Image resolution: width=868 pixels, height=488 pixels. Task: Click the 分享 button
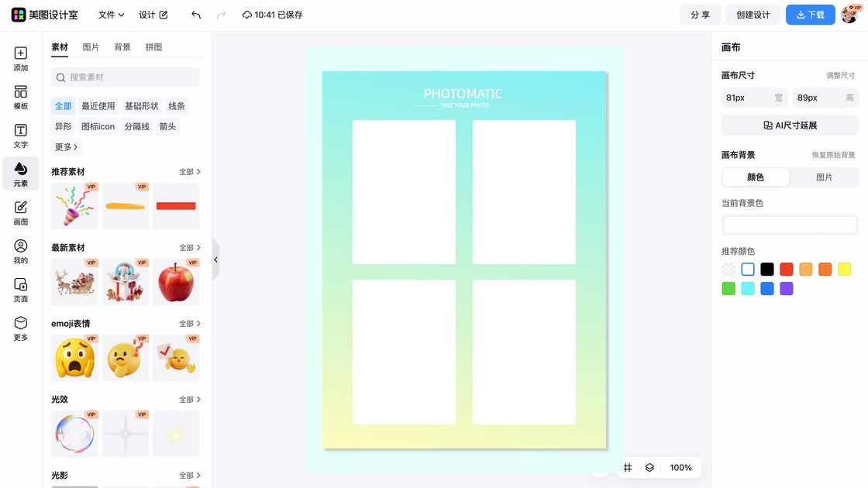tap(700, 15)
